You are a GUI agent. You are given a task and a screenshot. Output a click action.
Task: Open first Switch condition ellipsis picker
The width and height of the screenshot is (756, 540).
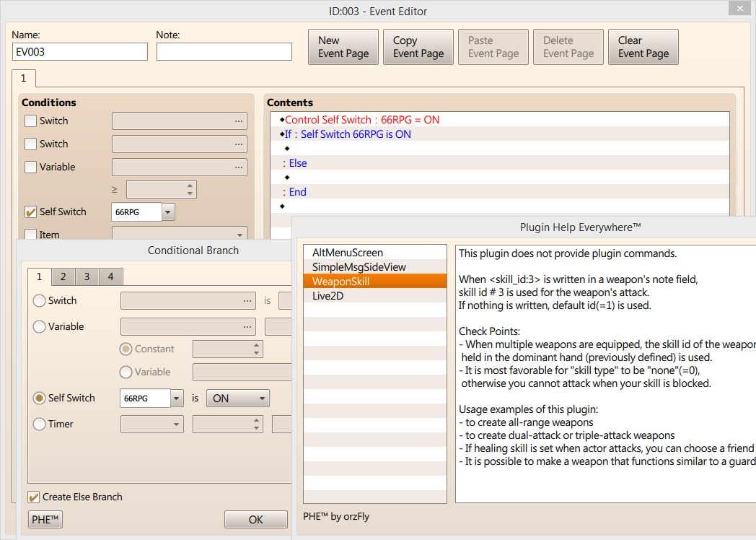(x=239, y=121)
